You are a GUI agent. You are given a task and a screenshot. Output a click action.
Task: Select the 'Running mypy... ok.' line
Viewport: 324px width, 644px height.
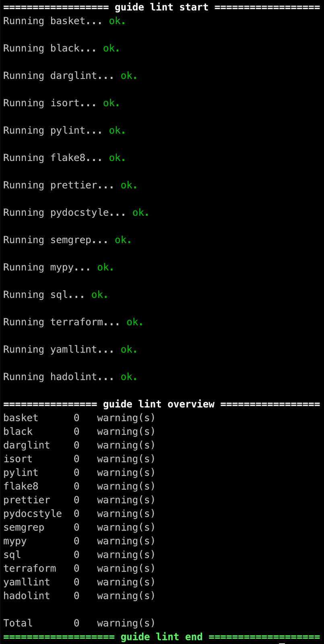tap(58, 267)
